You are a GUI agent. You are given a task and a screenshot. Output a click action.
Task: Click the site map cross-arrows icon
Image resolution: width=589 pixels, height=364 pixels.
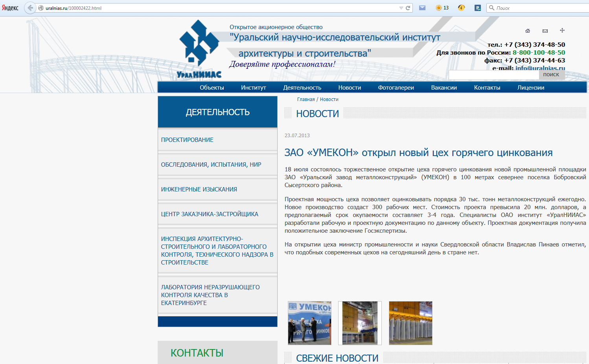[x=562, y=30]
